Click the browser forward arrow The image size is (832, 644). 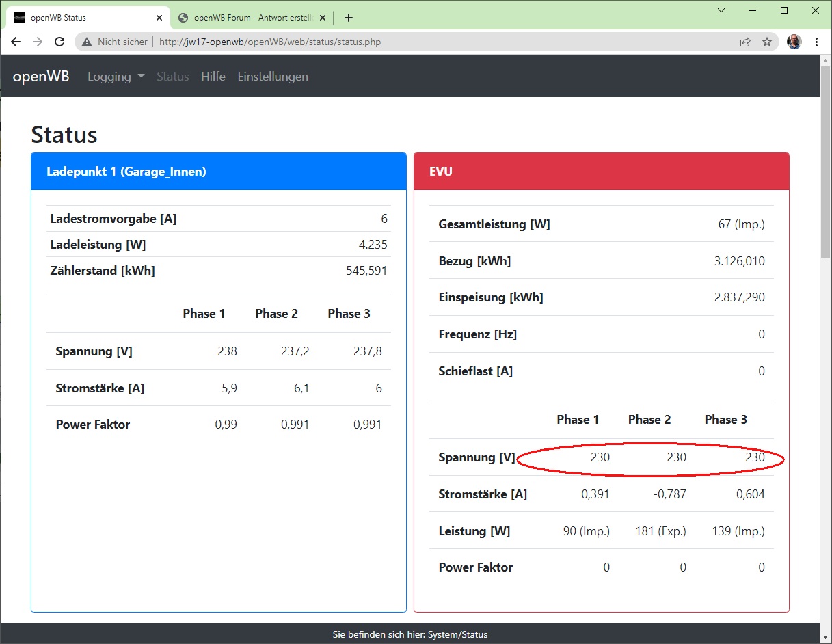pyautogui.click(x=38, y=42)
